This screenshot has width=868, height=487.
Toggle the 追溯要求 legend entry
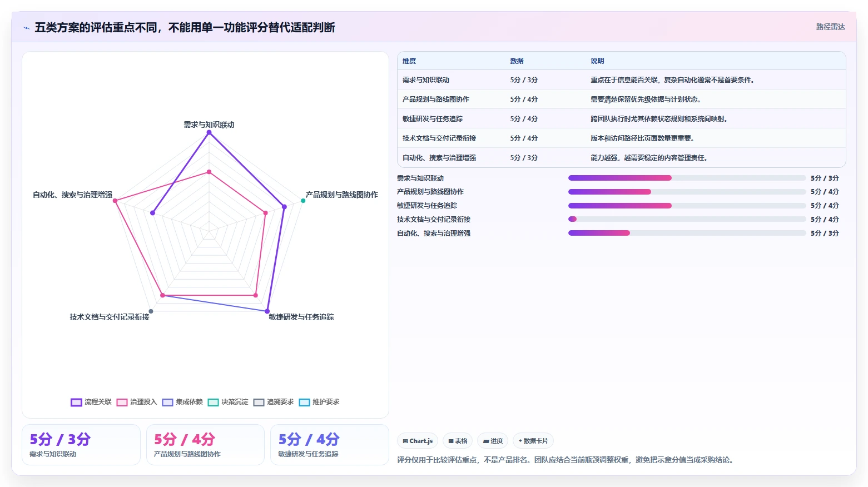click(x=274, y=402)
